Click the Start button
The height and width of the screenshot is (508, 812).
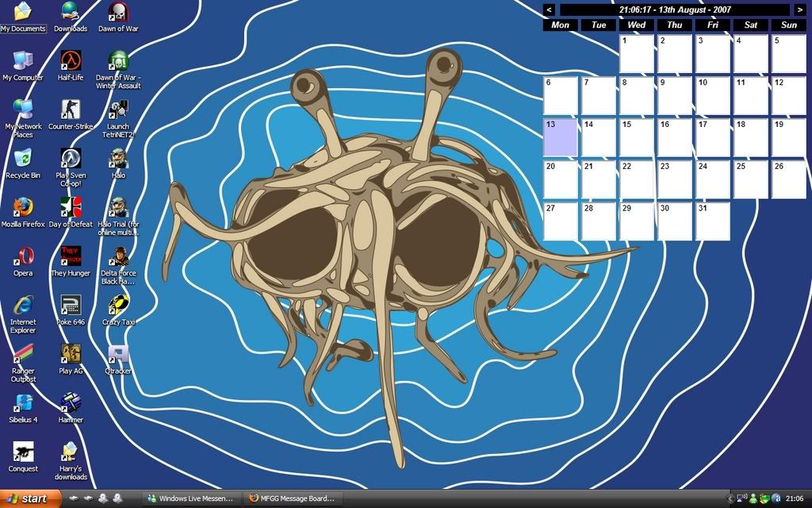31,498
